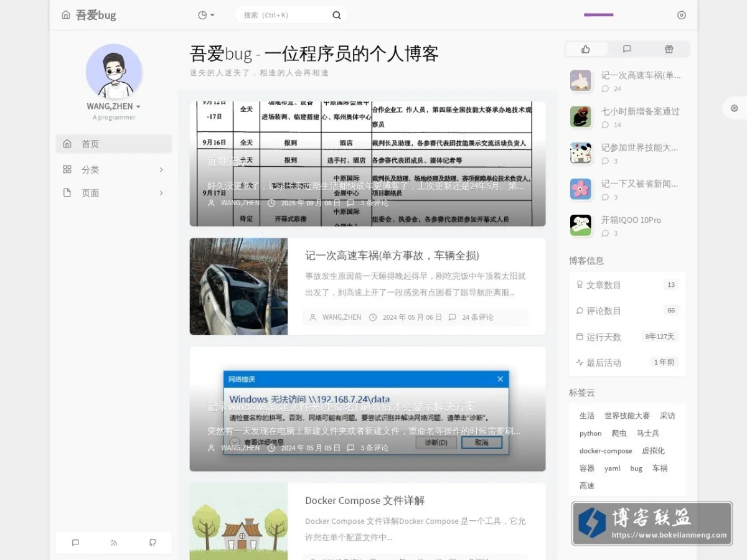This screenshot has width=747, height=560.
Task: Click the comment icon in sidebar footer
Action: click(x=75, y=543)
